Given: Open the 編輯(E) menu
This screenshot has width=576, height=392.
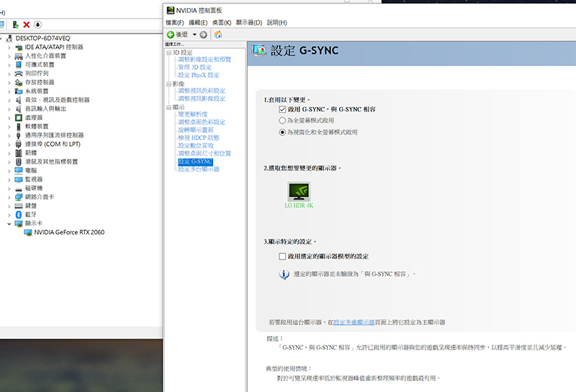Looking at the screenshot, I should click(x=198, y=23).
